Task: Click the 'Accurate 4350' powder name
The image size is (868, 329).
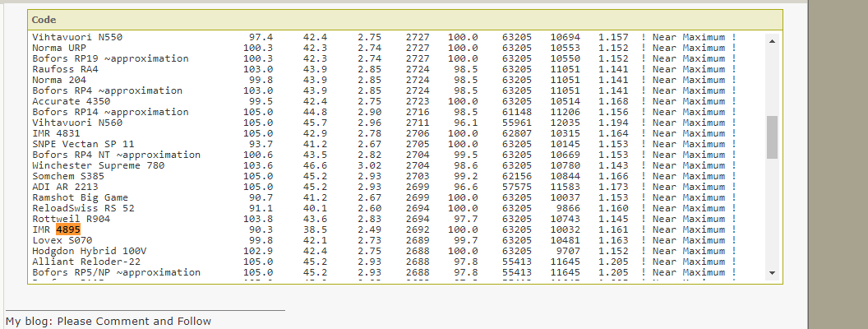Action: (71, 101)
